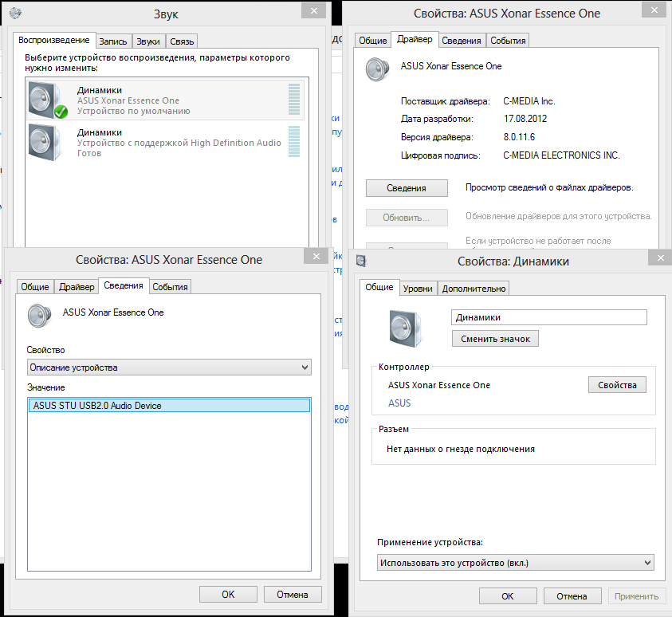Select ASUS STU USB2.0 Audio Device value row
672x617 pixels.
click(169, 405)
